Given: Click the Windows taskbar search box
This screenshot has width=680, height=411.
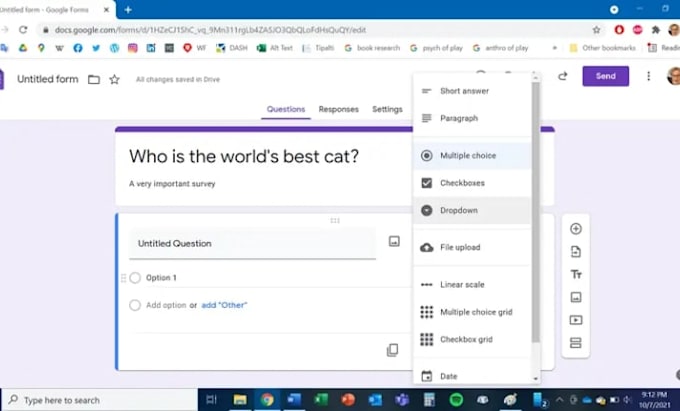Looking at the screenshot, I should pos(100,400).
